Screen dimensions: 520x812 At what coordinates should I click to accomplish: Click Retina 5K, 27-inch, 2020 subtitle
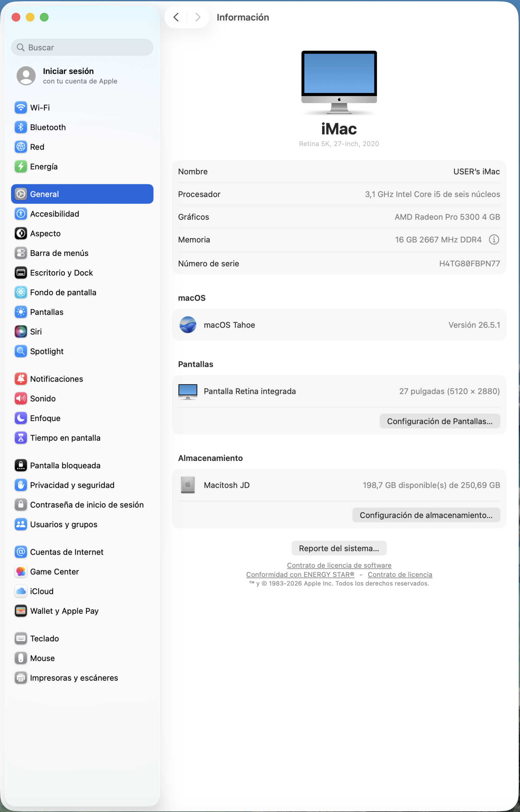[x=339, y=144]
